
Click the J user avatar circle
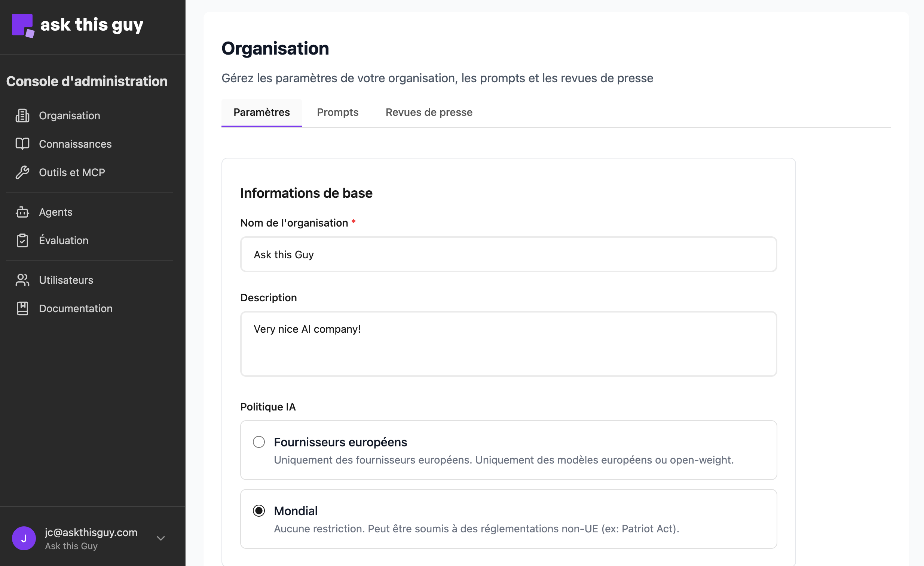24,538
